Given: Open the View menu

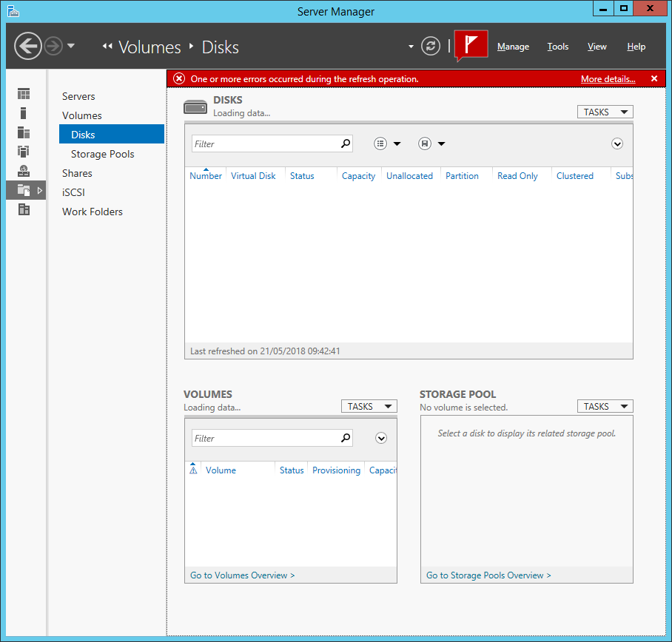Looking at the screenshot, I should click(x=597, y=47).
